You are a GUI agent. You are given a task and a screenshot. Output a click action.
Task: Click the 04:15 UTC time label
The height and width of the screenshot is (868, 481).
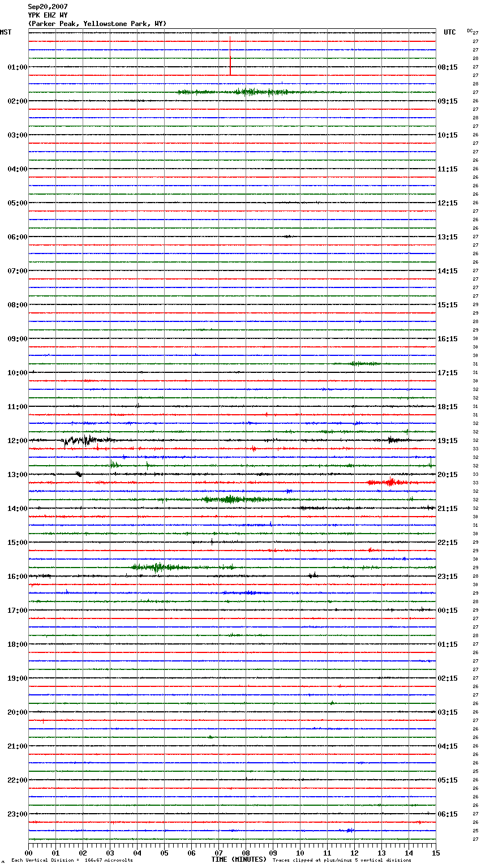448,746
